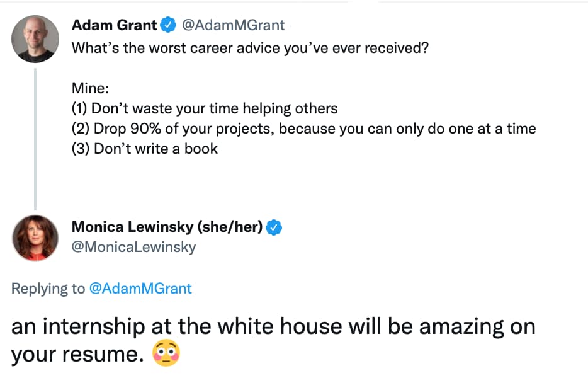Click the "Don't waste your time" line
The width and height of the screenshot is (588, 378).
pyautogui.click(x=205, y=108)
